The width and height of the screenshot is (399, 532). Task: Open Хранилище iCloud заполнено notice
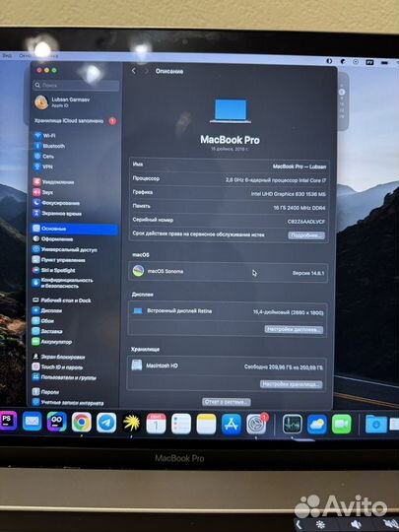pos(75,121)
